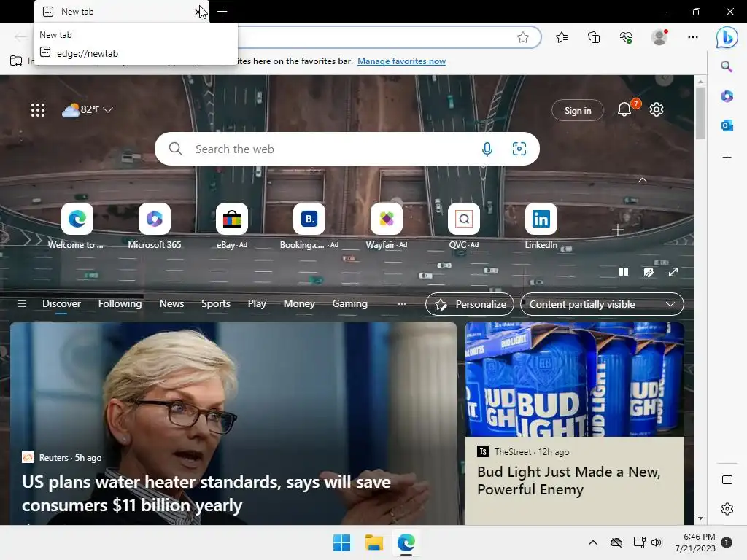
Task: Open the profile avatar menu
Action: (x=659, y=37)
